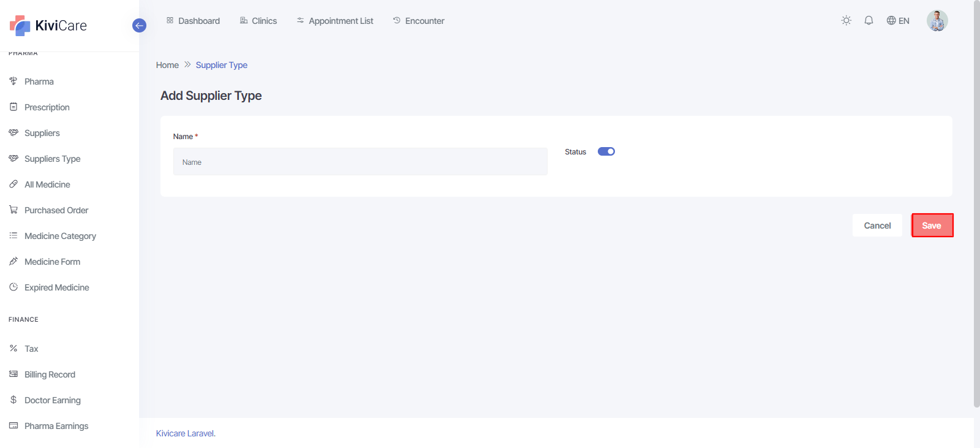980x448 pixels.
Task: Click the Pharma sidebar icon
Action: [13, 82]
